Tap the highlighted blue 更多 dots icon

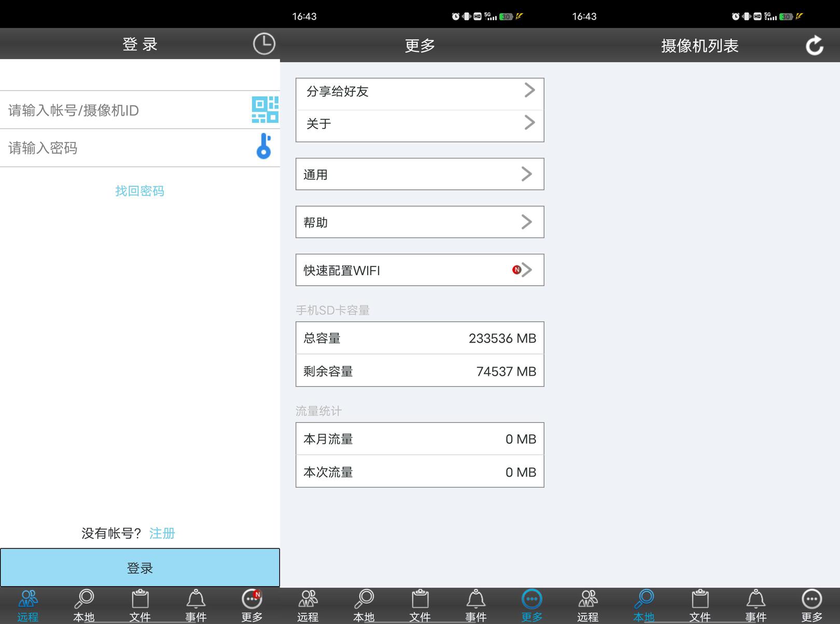[x=531, y=600]
